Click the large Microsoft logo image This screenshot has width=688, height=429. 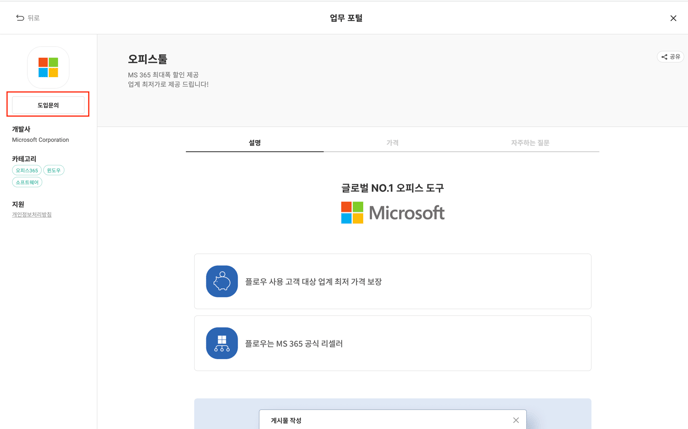[393, 213]
